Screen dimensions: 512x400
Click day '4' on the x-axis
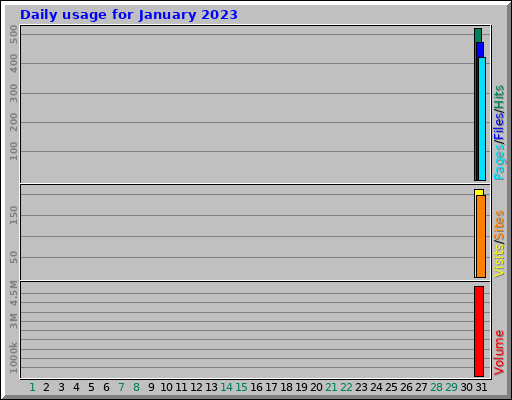click(x=76, y=387)
